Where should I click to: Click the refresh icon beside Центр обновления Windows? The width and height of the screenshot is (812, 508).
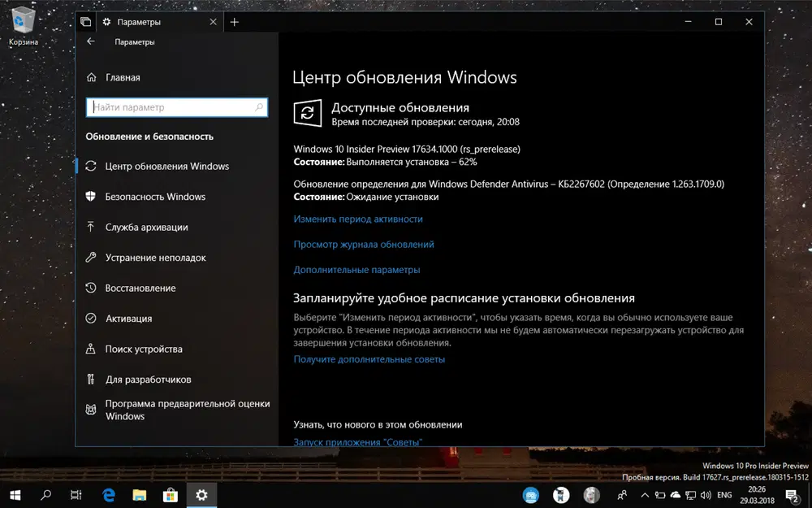click(91, 166)
